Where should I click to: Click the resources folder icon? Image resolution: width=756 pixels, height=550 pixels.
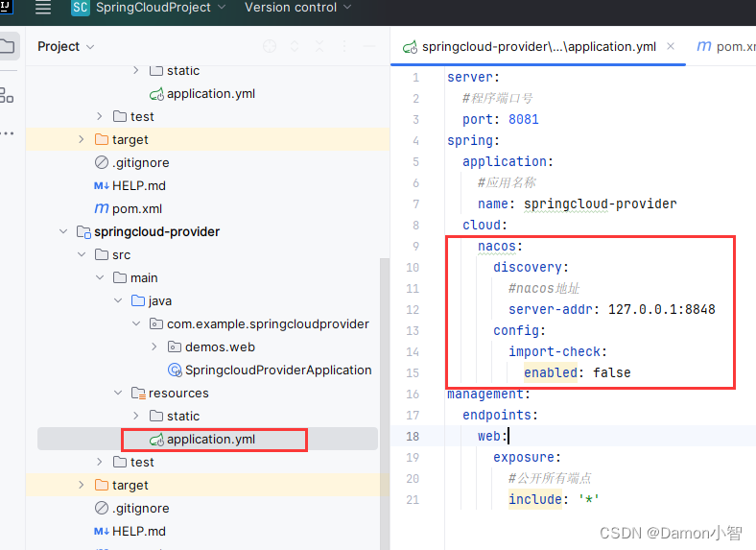click(138, 394)
